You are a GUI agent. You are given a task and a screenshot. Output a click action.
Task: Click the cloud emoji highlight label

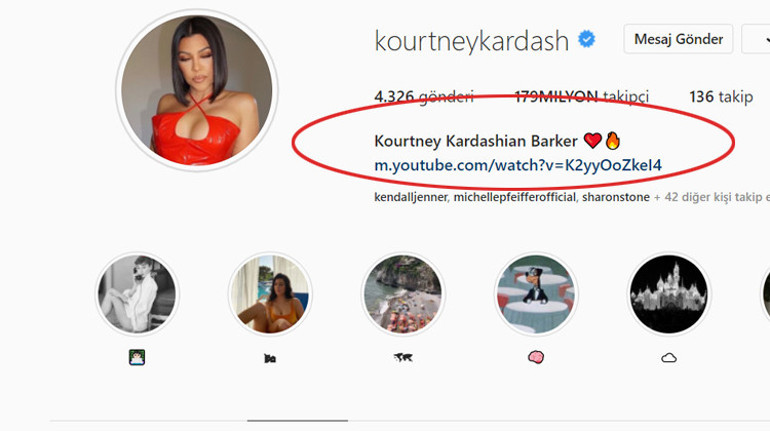pos(669,358)
